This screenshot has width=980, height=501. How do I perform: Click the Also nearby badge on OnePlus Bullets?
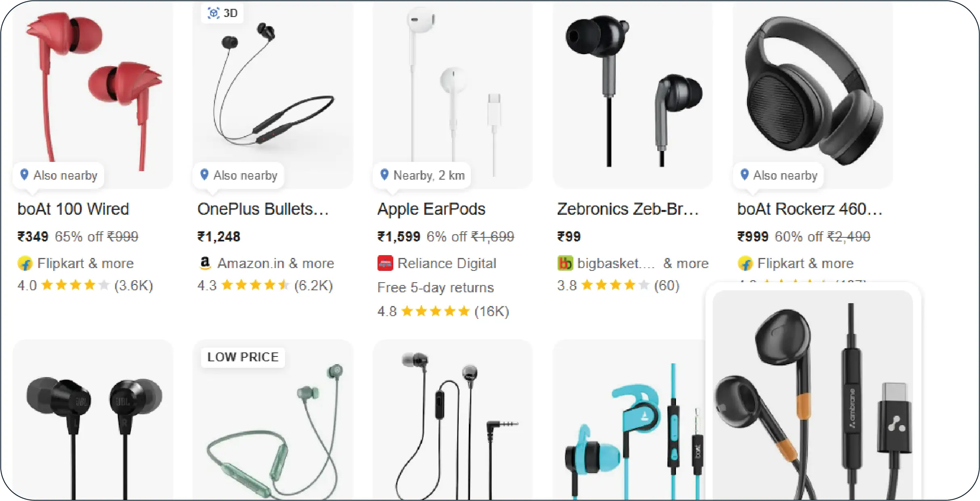pyautogui.click(x=239, y=175)
